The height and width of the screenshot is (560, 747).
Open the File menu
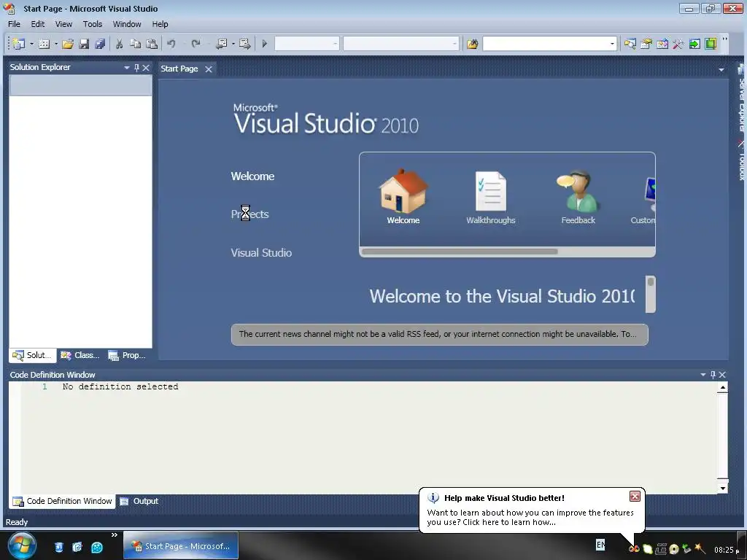15,24
